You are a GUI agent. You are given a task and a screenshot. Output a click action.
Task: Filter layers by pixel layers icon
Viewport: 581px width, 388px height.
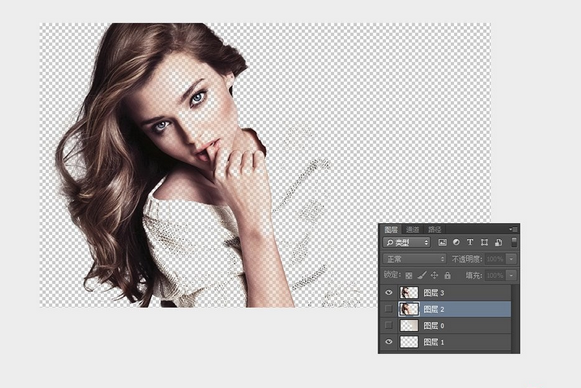pos(442,242)
